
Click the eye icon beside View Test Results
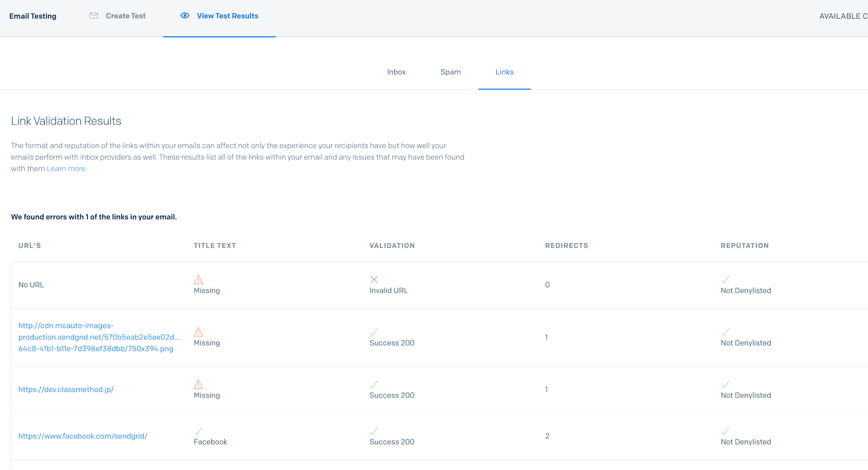pyautogui.click(x=185, y=16)
